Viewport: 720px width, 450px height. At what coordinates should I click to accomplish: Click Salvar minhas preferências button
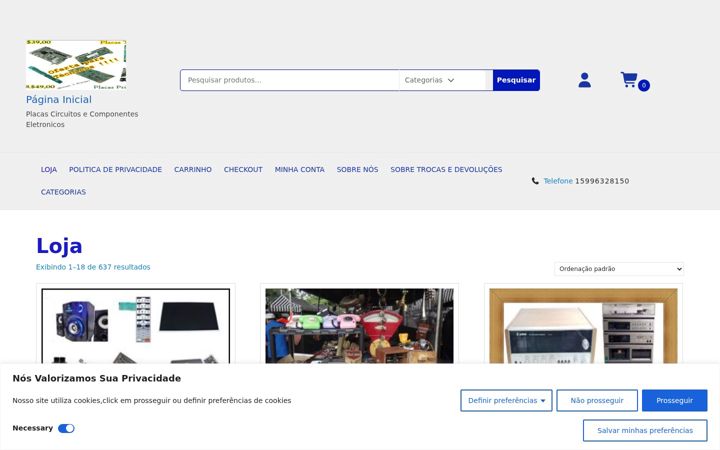tap(645, 430)
